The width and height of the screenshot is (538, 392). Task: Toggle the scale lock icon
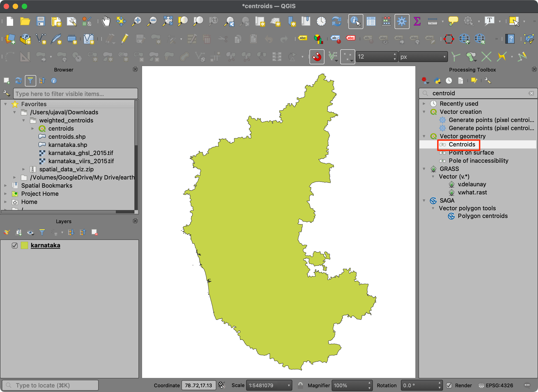pos(300,385)
